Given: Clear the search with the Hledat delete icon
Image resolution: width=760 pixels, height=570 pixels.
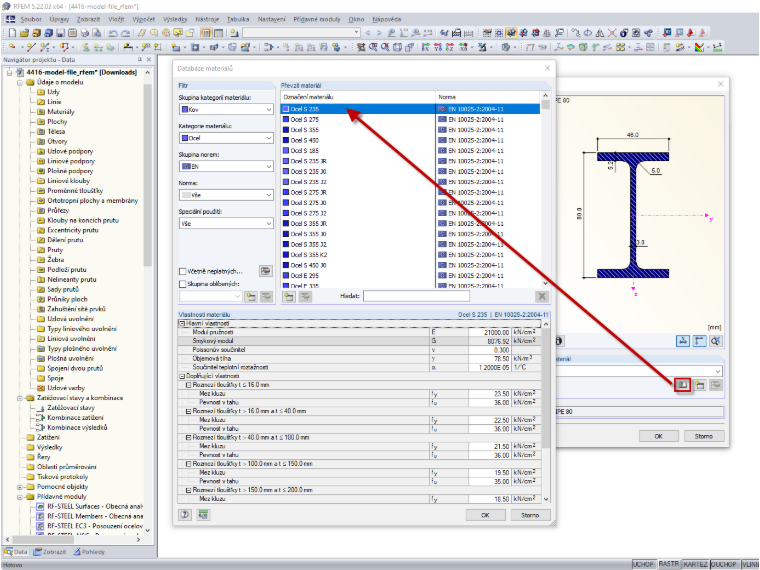Looking at the screenshot, I should tap(542, 296).
